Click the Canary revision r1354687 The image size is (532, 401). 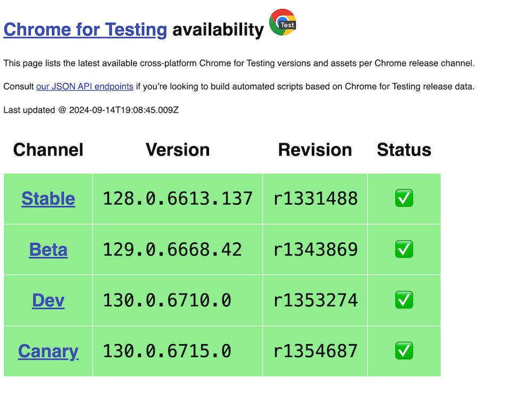pos(315,351)
